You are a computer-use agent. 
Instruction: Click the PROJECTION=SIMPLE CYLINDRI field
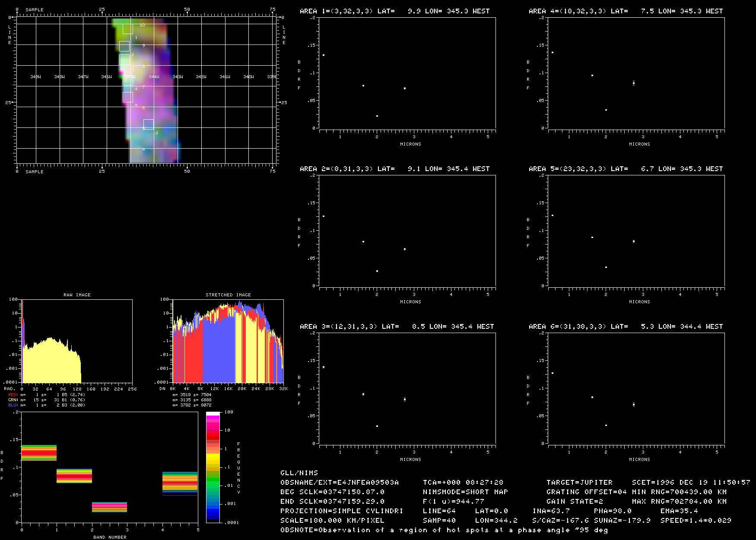click(x=342, y=511)
